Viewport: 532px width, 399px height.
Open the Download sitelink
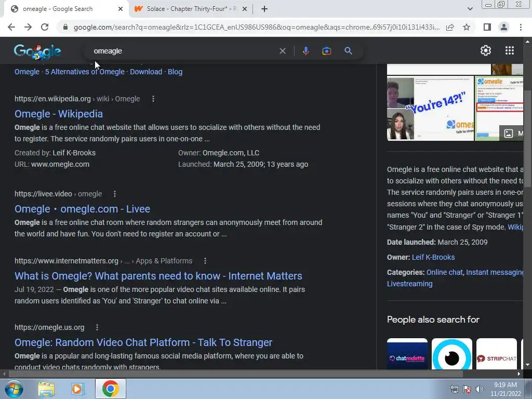click(146, 72)
